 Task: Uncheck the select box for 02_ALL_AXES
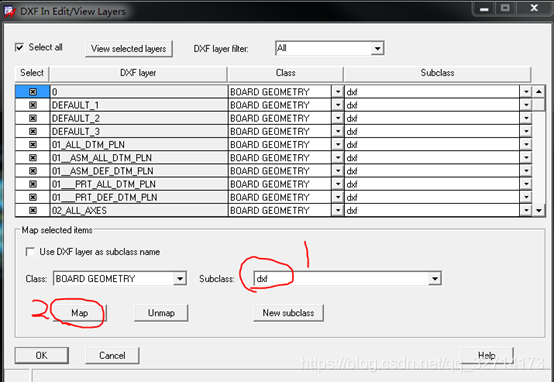33,211
